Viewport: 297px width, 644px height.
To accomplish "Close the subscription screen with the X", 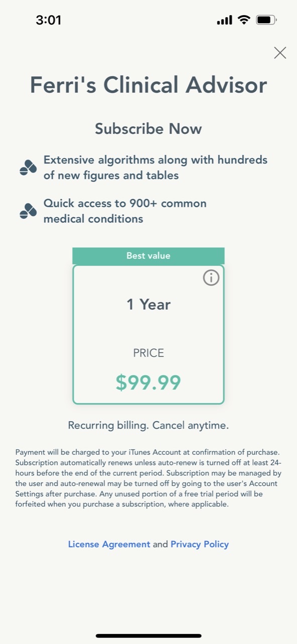I will [x=280, y=53].
